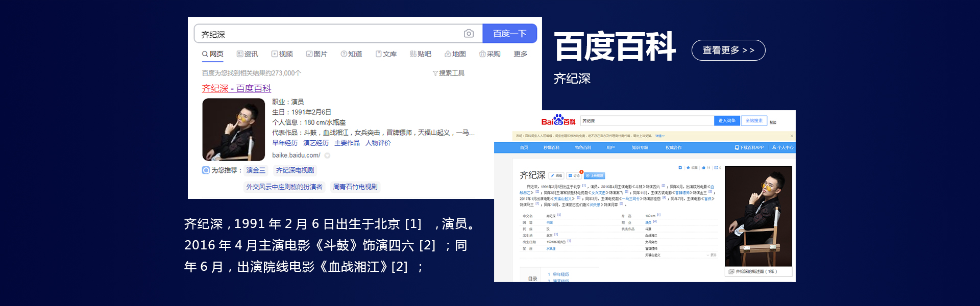The height and width of the screenshot is (306, 980).
Task: Open the 齐纪深 - 百度百科 result link
Action: 236,88
